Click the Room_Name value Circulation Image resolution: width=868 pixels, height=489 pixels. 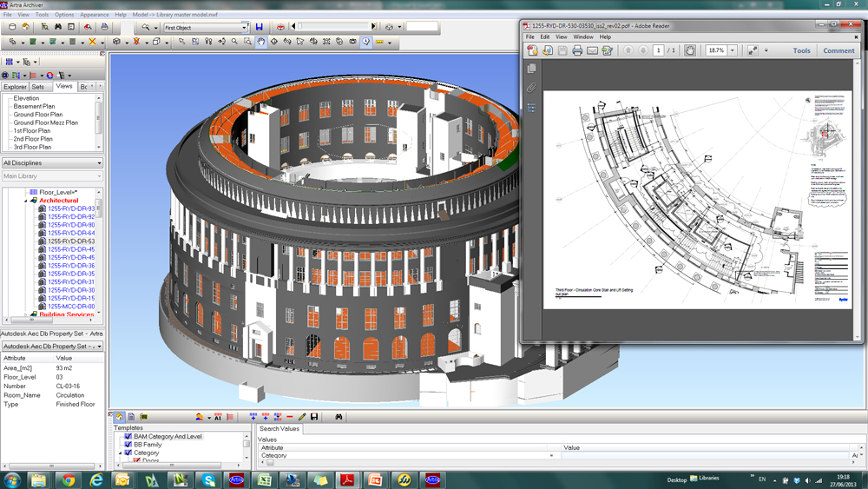(x=69, y=395)
